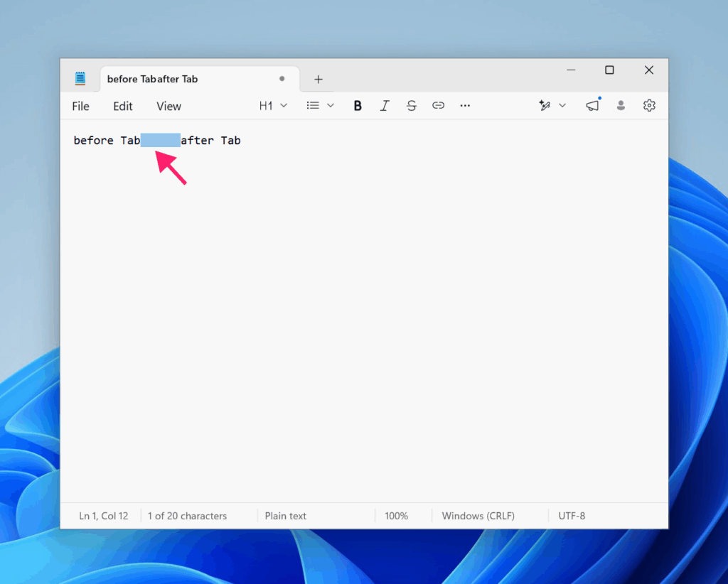
Task: Click 'Plain text' format in status bar
Action: (x=286, y=516)
